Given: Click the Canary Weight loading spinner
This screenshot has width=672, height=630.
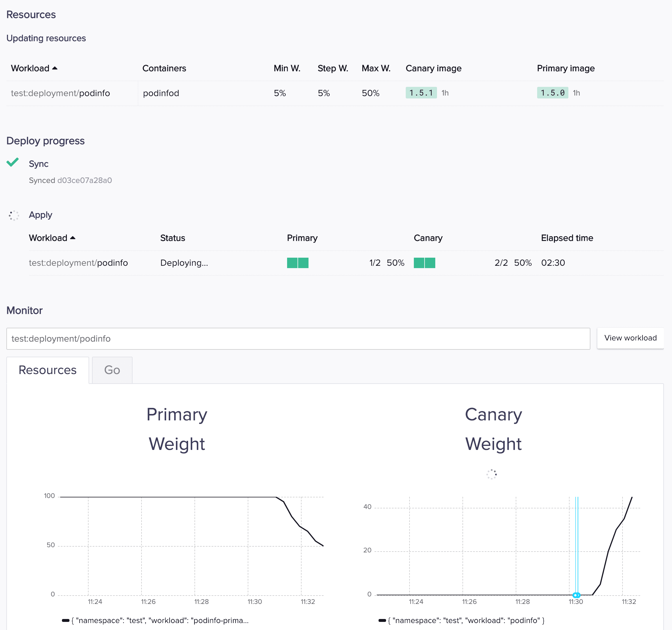Looking at the screenshot, I should tap(491, 474).
